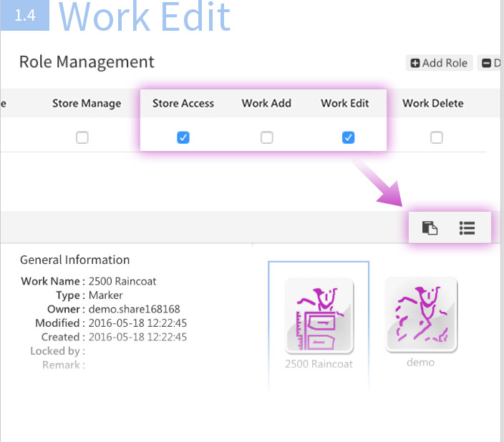The height and width of the screenshot is (442, 504).
Task: Click the plus icon beside Add Role
Action: pos(415,63)
